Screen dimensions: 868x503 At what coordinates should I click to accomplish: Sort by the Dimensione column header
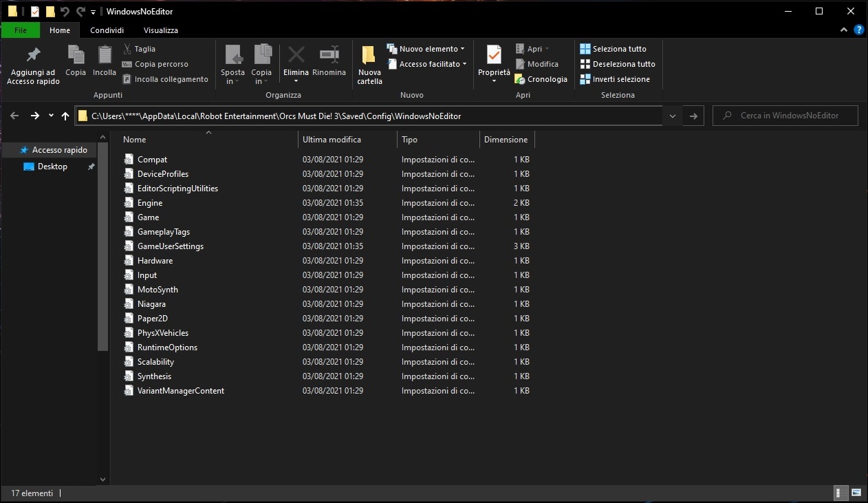[x=506, y=139]
